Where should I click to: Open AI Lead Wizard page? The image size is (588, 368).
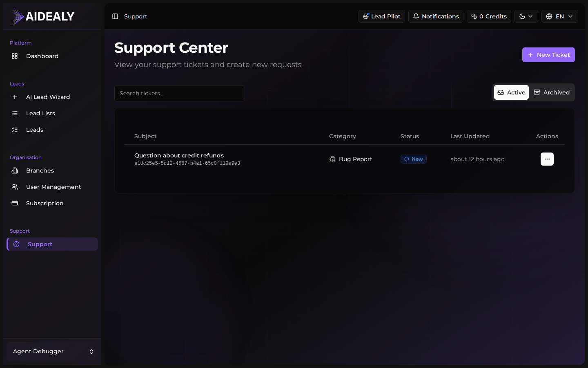pos(52,97)
